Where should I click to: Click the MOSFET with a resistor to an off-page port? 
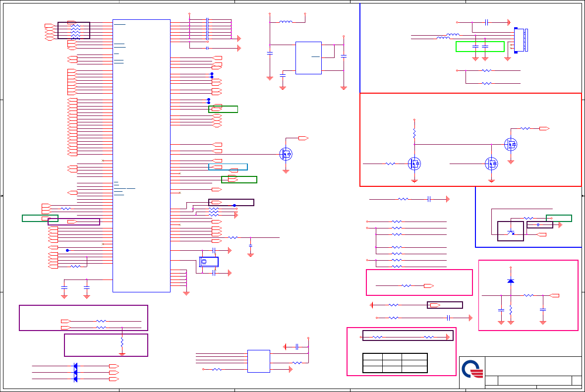pos(511,144)
